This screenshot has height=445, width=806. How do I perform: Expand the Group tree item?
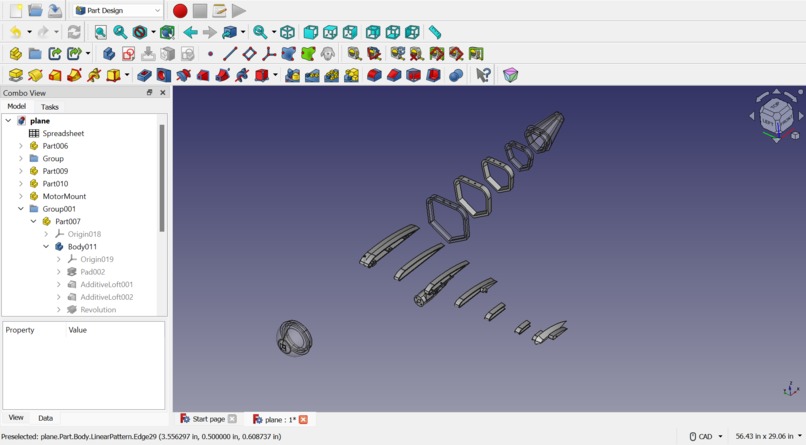tap(21, 158)
